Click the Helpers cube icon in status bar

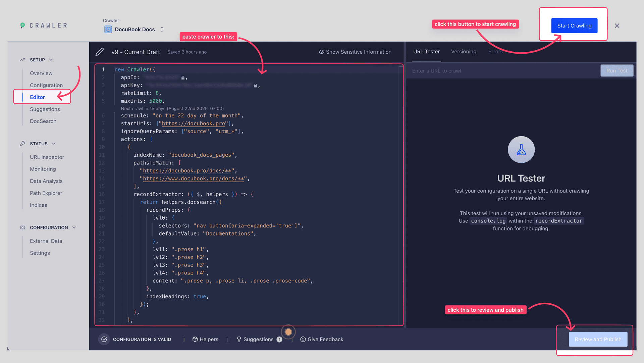[196, 339]
